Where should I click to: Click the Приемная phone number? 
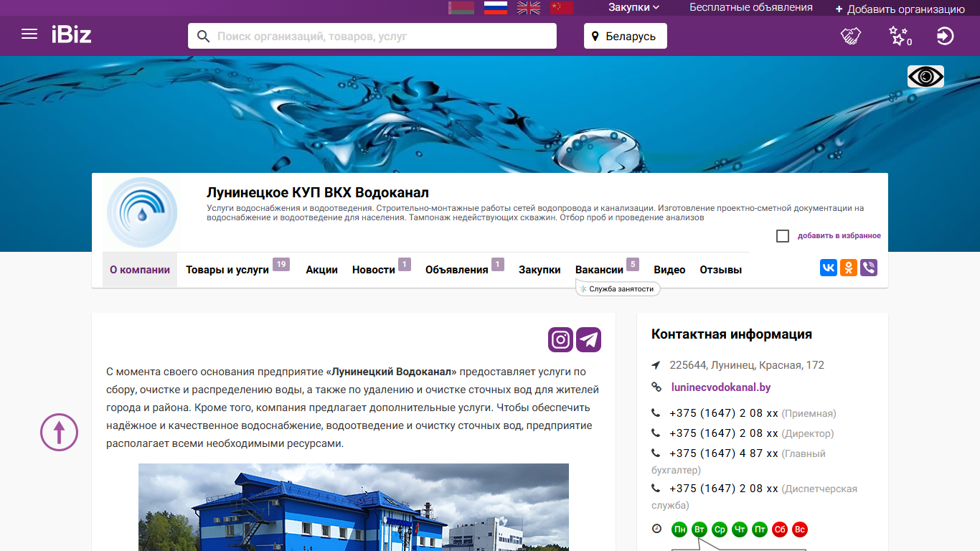724,413
